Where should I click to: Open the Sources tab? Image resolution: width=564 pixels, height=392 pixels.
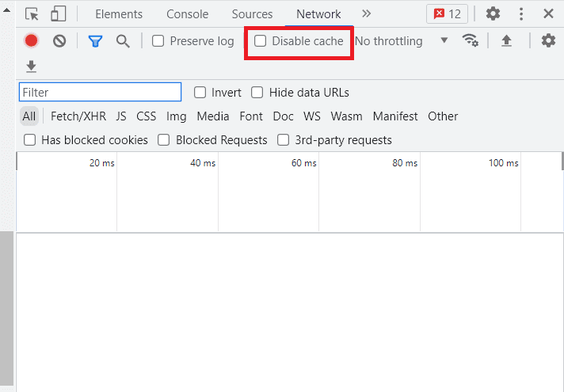pos(252,14)
